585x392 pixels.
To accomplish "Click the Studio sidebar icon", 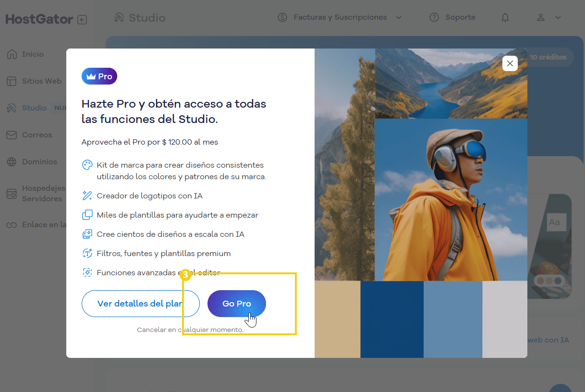I will [x=12, y=108].
